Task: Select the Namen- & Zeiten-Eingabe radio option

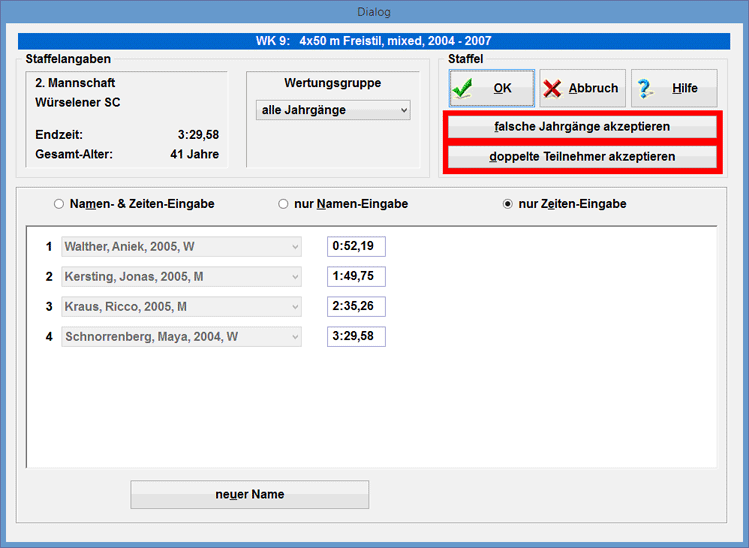Action: point(60,204)
